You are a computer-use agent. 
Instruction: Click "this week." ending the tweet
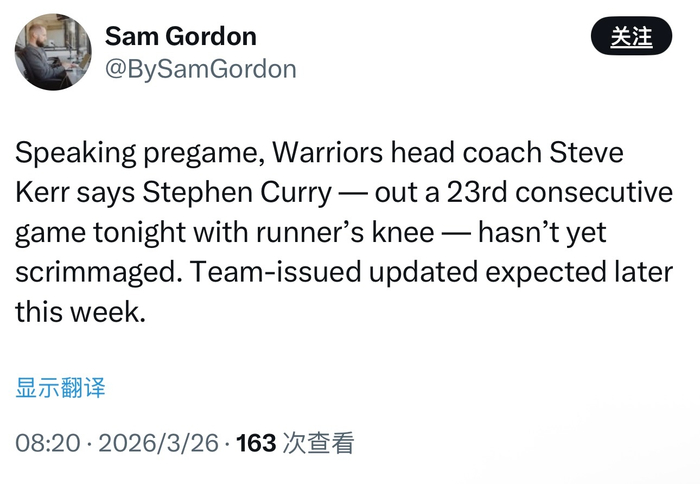point(80,311)
